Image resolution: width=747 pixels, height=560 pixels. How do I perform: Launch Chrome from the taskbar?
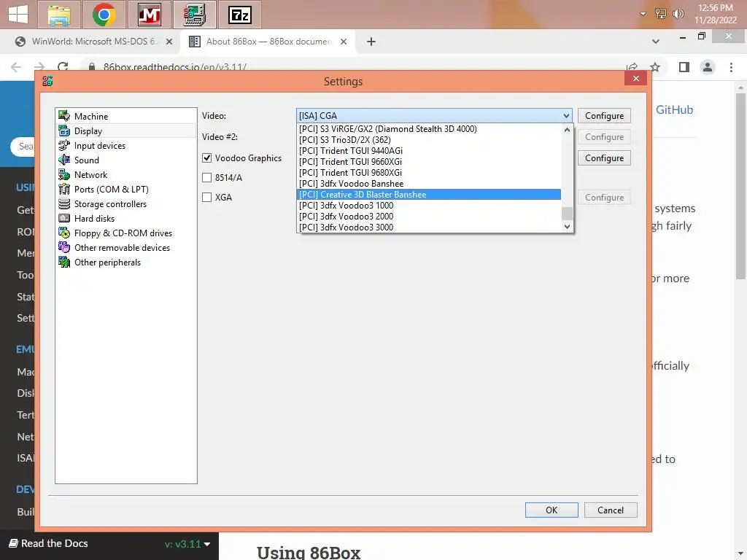[x=104, y=15]
